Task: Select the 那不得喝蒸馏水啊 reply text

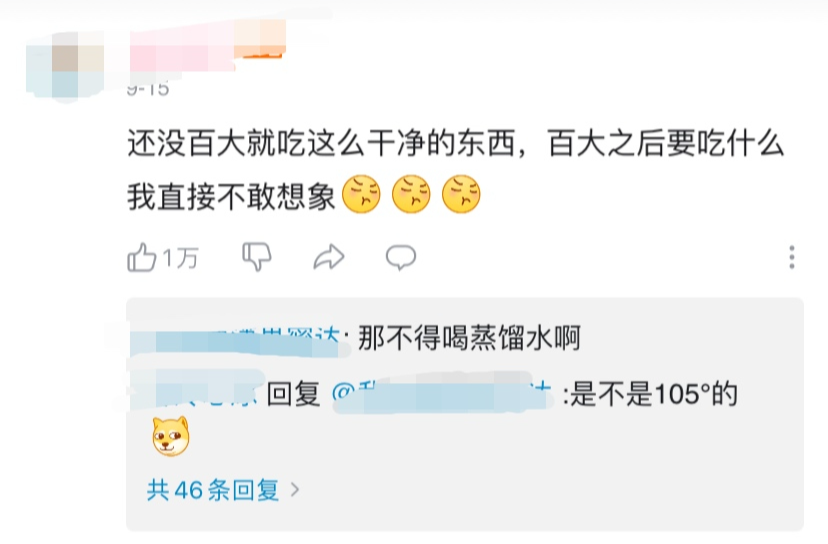Action: click(469, 337)
